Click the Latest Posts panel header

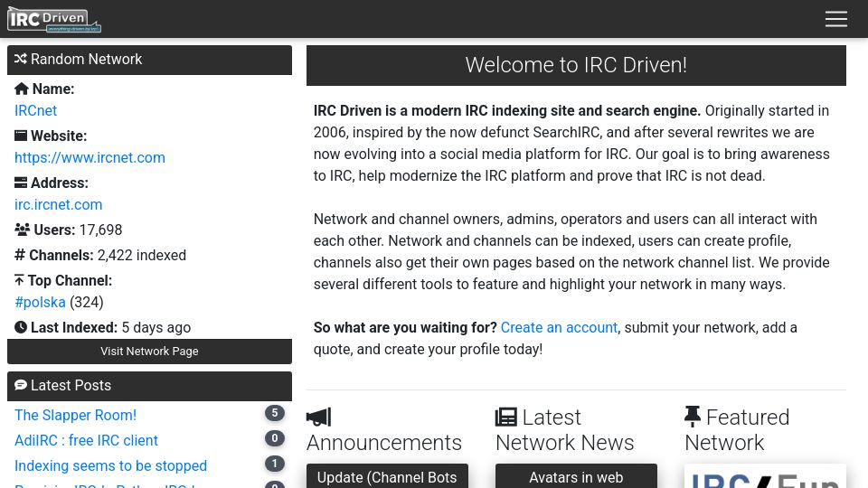149,386
